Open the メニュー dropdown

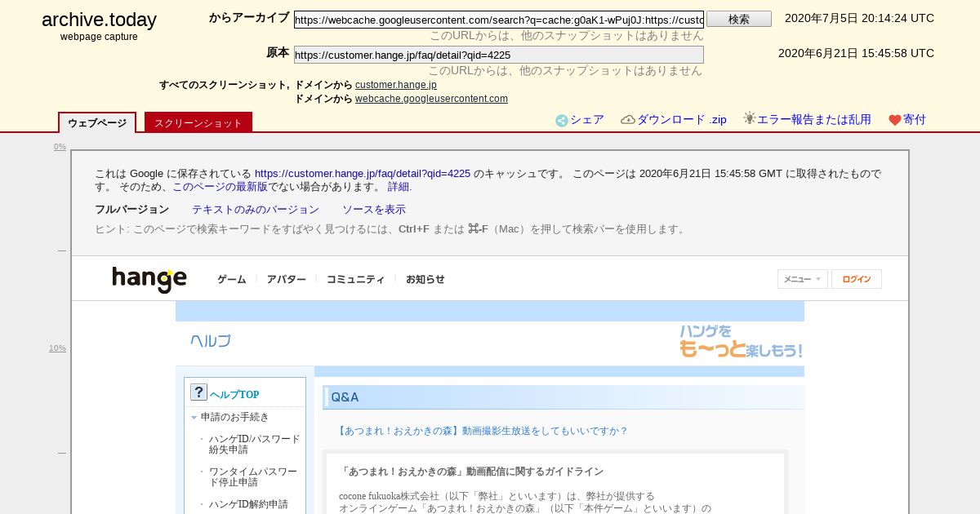point(802,279)
